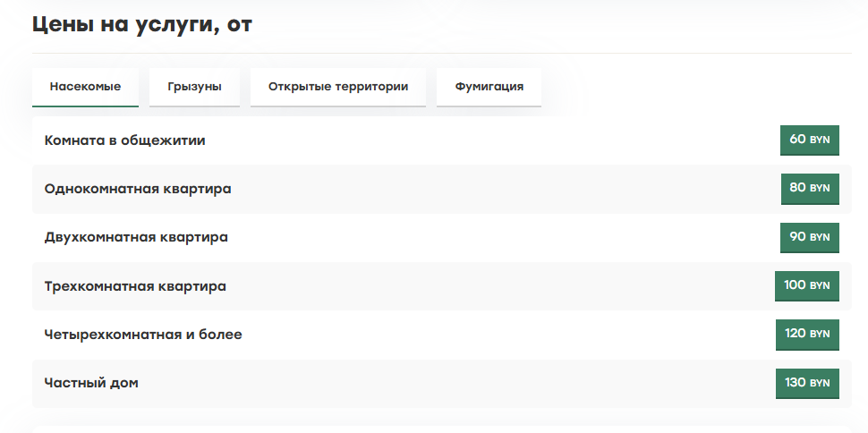
Task: Select the Открытые территории tab
Action: pos(338,87)
